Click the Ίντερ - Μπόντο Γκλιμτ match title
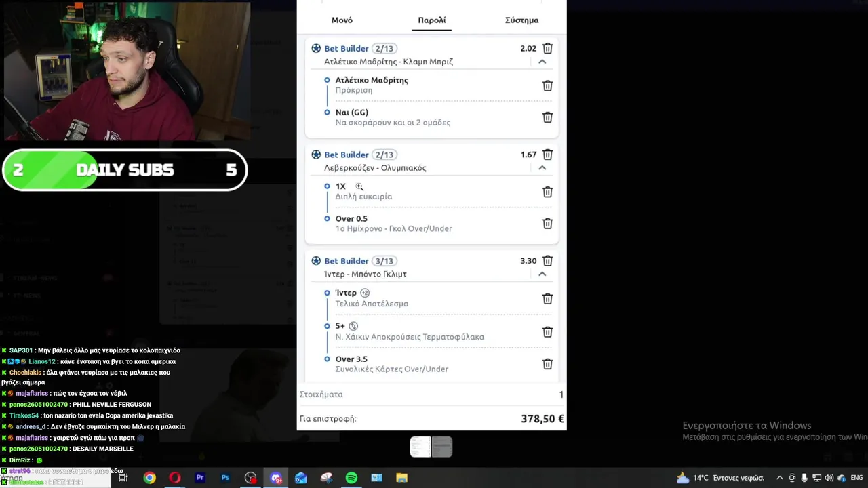This screenshot has height=488, width=868. click(x=366, y=274)
